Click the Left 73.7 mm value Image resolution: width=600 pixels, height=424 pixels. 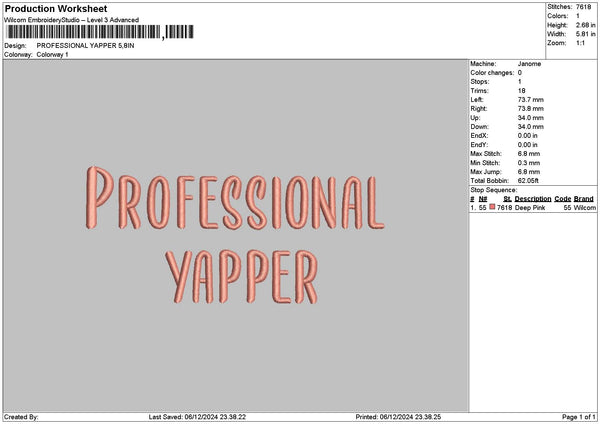[x=530, y=100]
